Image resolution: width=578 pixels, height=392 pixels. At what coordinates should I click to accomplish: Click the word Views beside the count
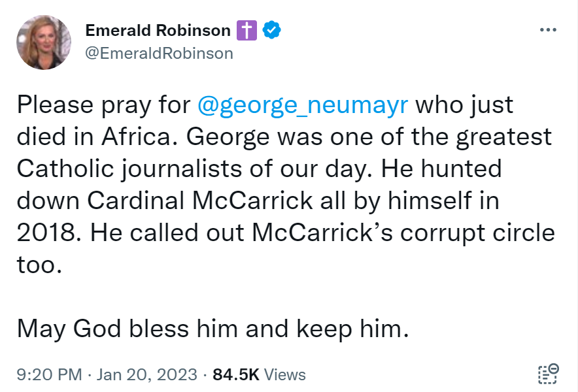pyautogui.click(x=284, y=374)
